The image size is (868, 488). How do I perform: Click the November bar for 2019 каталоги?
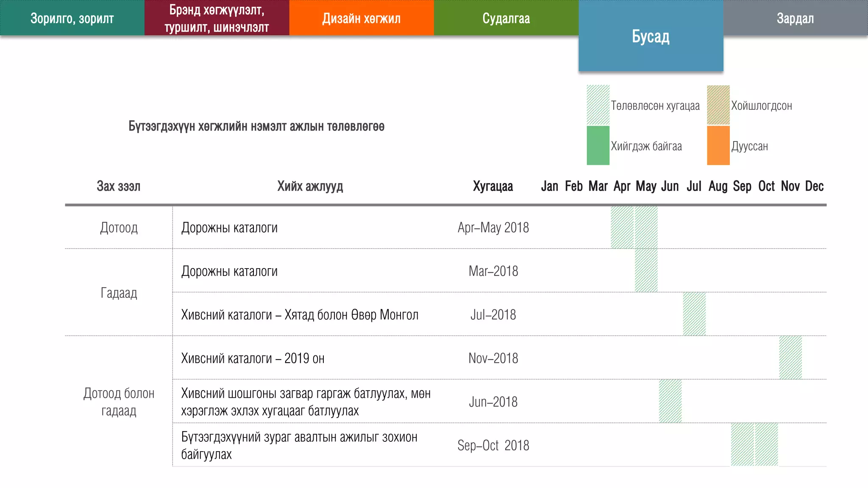[790, 358]
